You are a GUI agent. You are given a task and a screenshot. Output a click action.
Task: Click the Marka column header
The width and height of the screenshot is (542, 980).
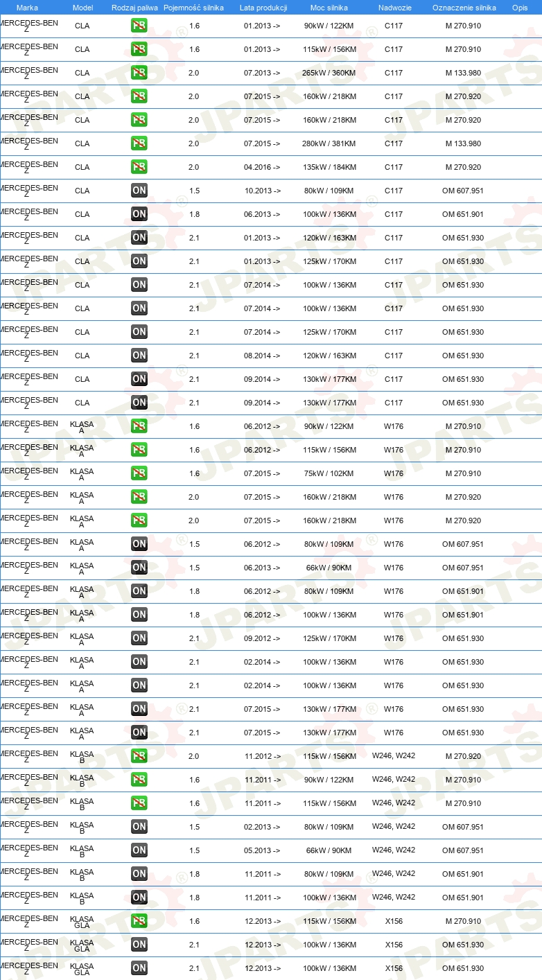tap(27, 8)
